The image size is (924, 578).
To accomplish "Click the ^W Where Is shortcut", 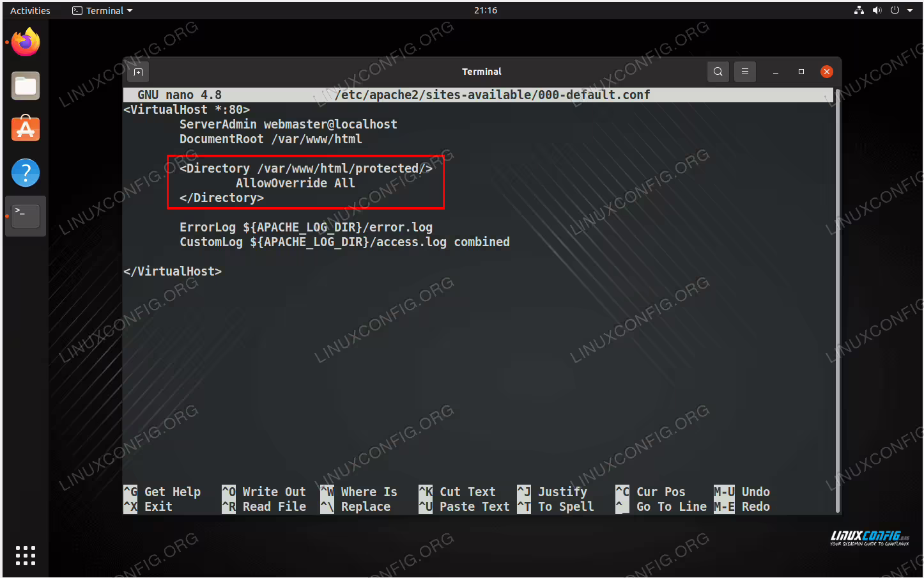I will (x=359, y=492).
